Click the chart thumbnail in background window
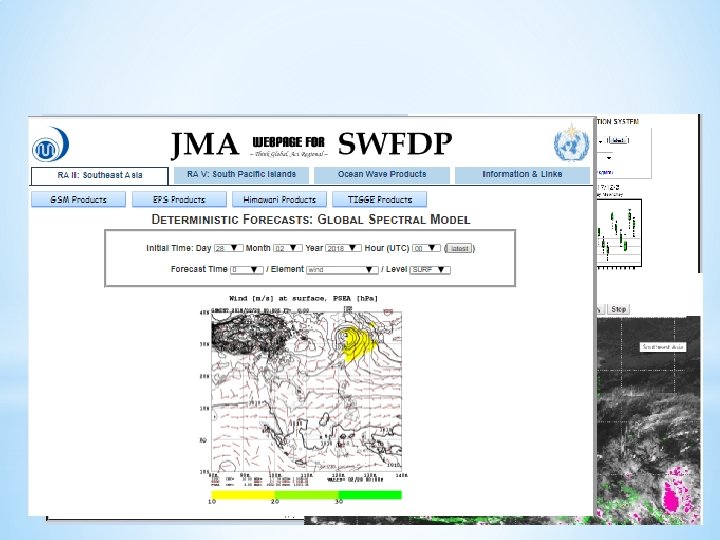Viewport: 720px width, 540px height. coord(619,233)
